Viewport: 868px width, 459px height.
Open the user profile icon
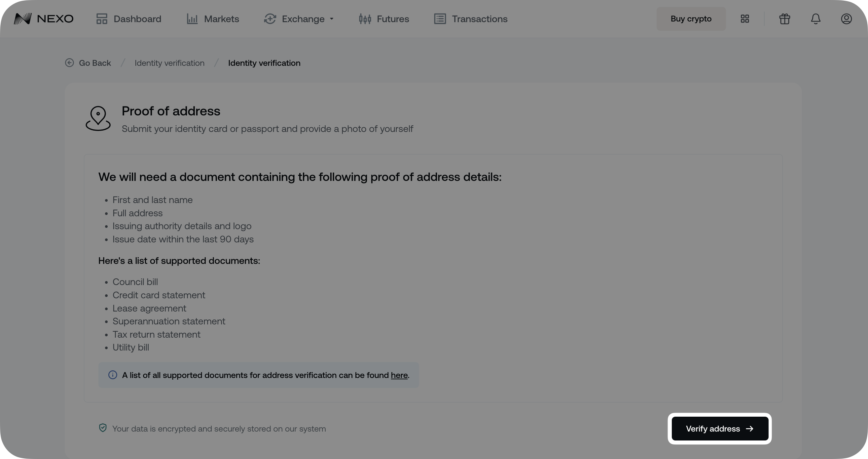846,19
